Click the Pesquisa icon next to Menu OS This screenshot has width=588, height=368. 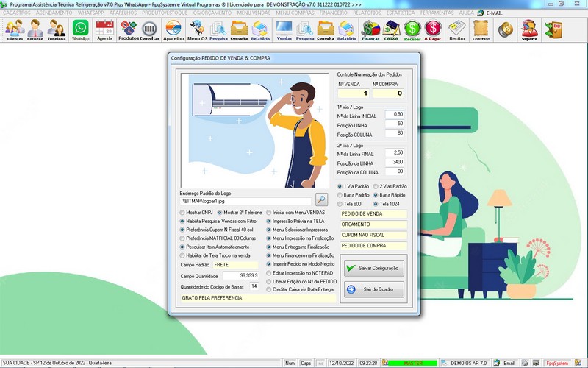(x=218, y=30)
